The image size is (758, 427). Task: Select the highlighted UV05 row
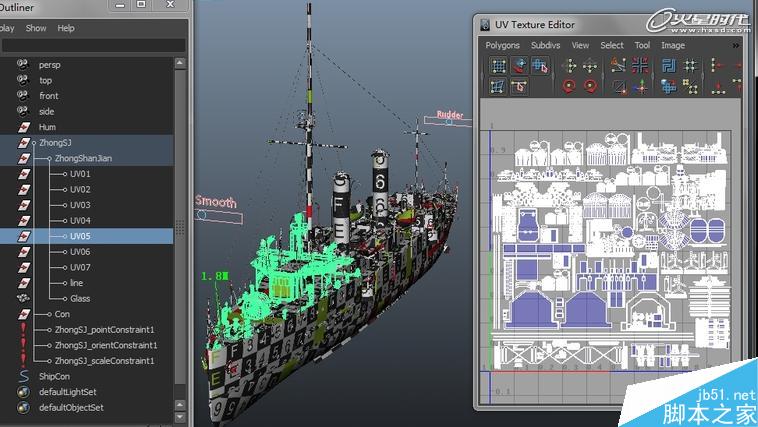pyautogui.click(x=87, y=236)
